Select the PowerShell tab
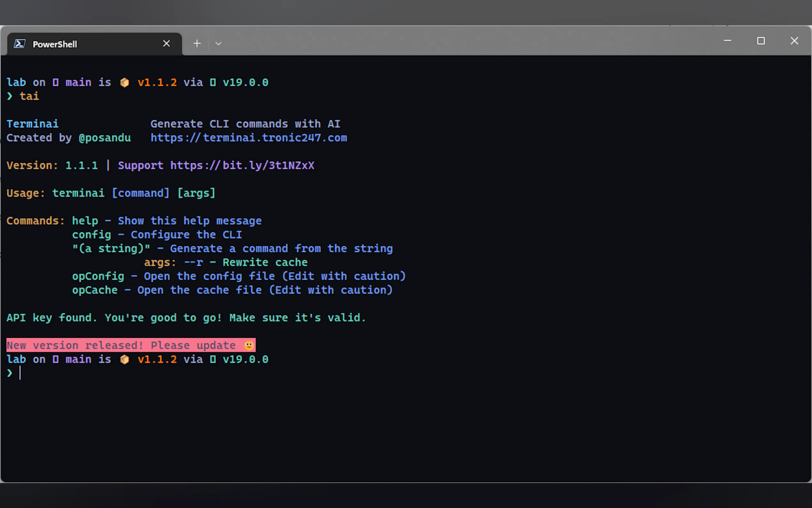 pyautogui.click(x=87, y=44)
